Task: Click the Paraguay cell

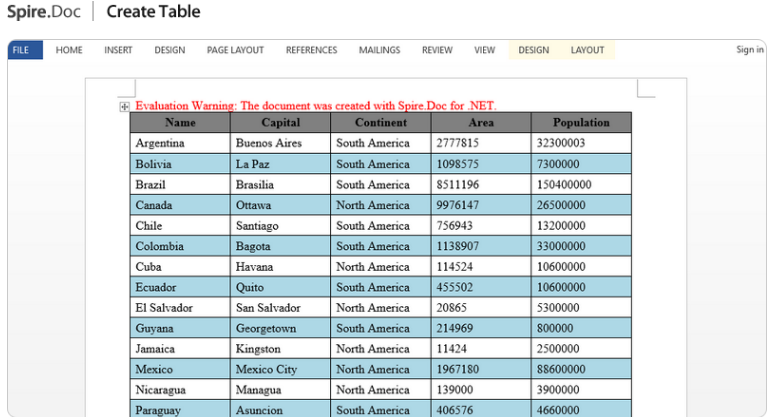Action: click(180, 410)
